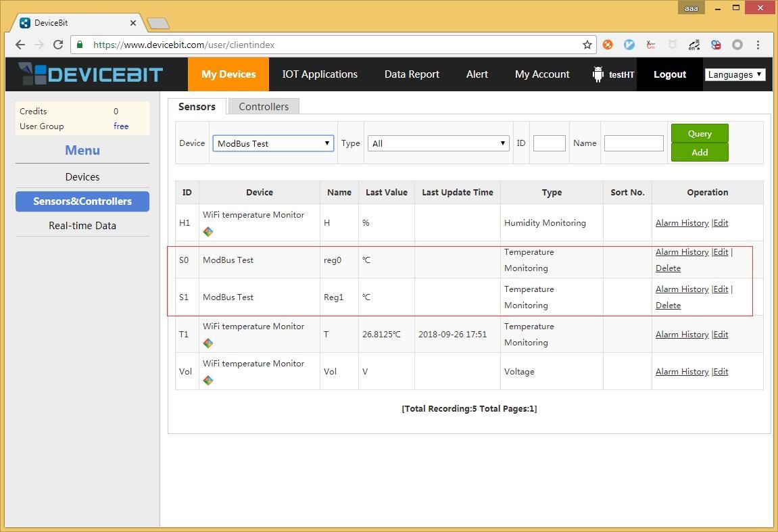Viewport: 778px width, 532px height.
Task: Open Alarm History for sensor H1
Action: [x=682, y=223]
